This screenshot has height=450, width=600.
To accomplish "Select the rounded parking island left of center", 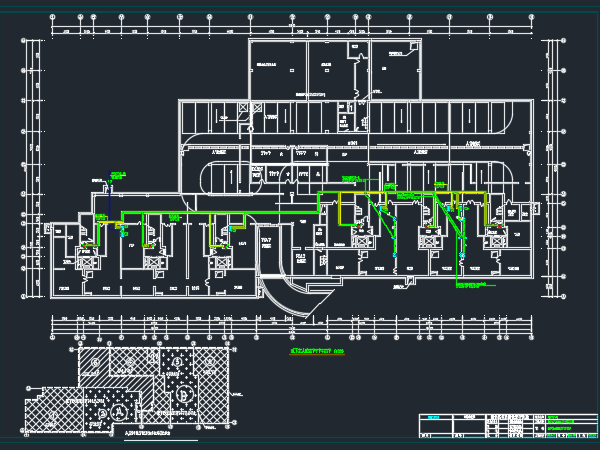I will (231, 178).
